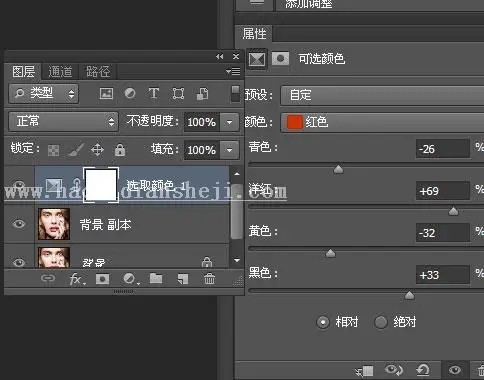Select the 图层 (Layers) tab

[23, 71]
